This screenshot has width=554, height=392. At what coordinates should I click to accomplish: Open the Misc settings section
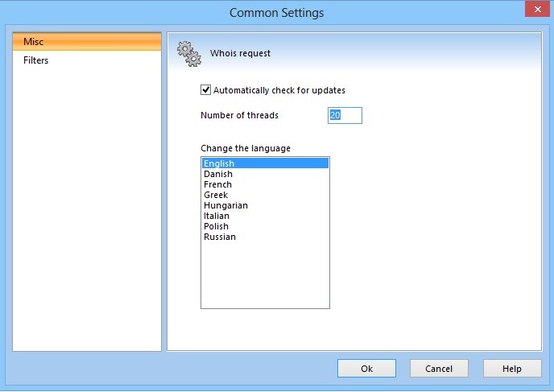click(x=87, y=42)
